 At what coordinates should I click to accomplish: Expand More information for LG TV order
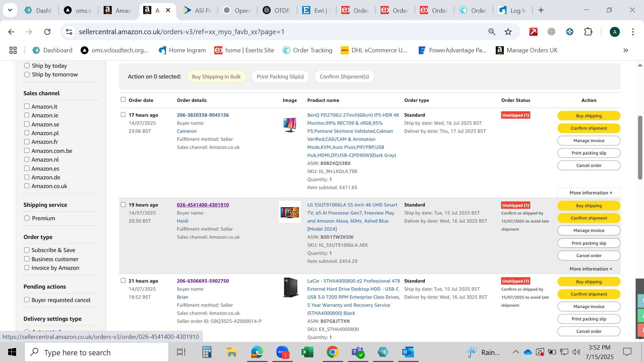pos(590,269)
